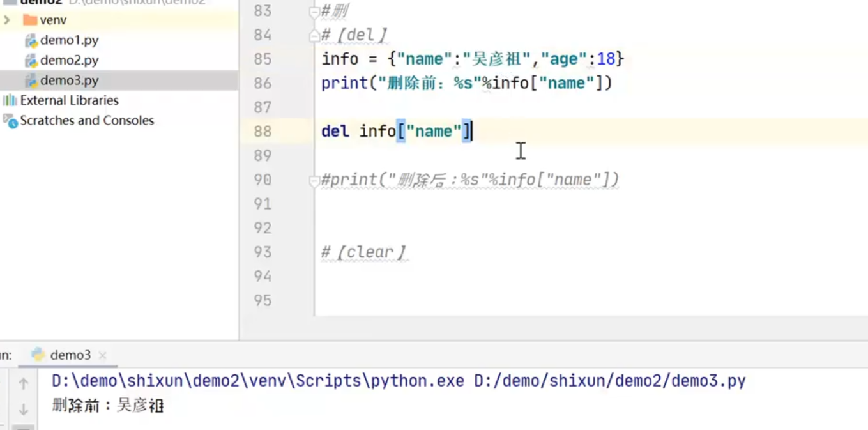The width and height of the screenshot is (868, 430).
Task: Close the demo3 run tab
Action: tap(102, 355)
